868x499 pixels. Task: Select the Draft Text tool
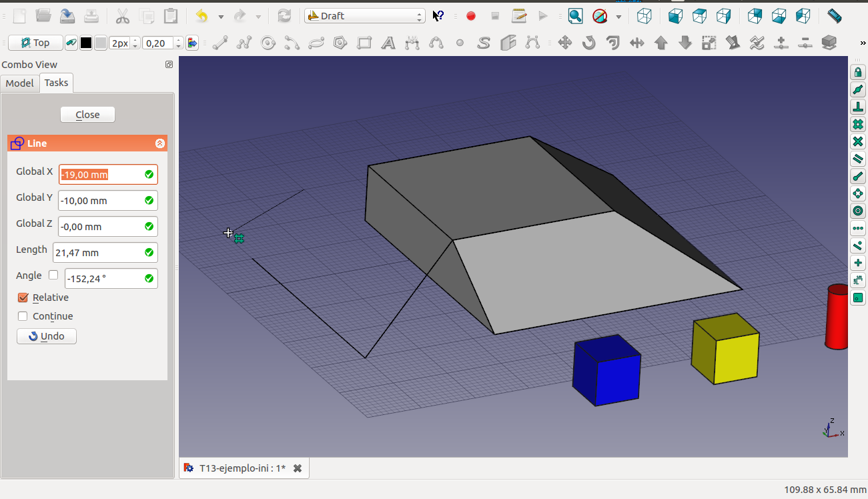[x=388, y=43]
